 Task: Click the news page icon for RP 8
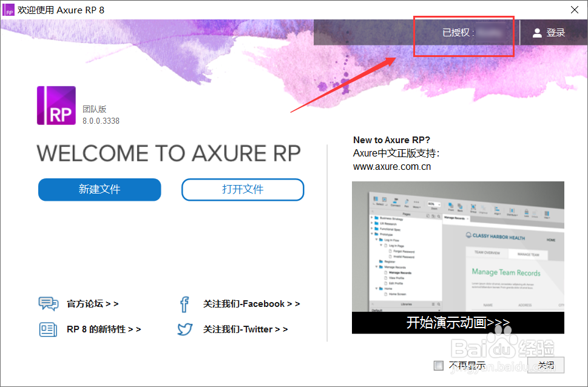tap(49, 329)
